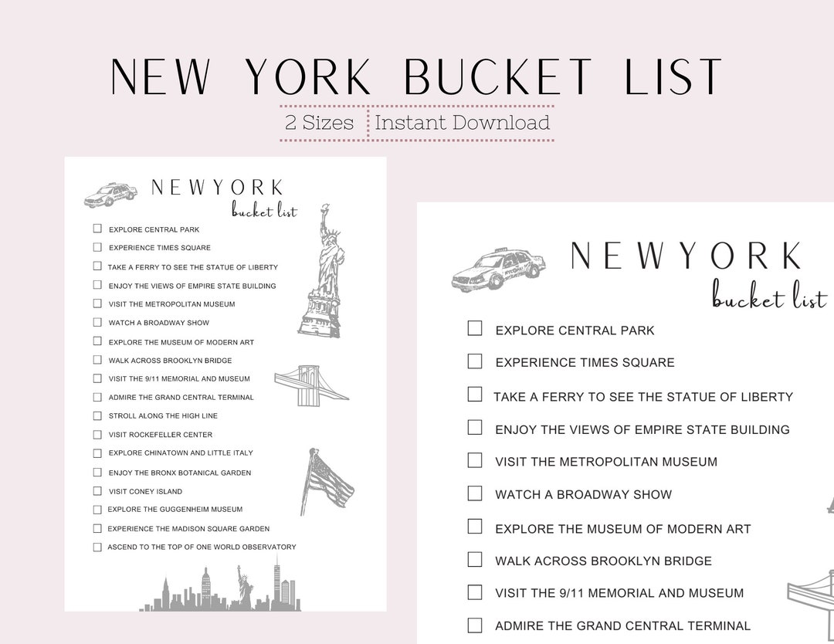Check the box for WALK ACROSS BROOKLYN BRIDGE
Screen dimensions: 834x644
point(475,558)
